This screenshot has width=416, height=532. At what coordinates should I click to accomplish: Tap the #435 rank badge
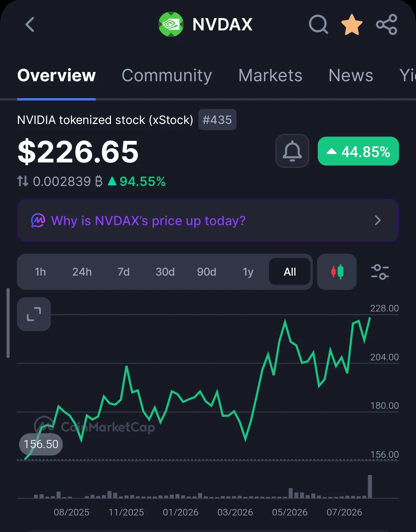coord(217,120)
